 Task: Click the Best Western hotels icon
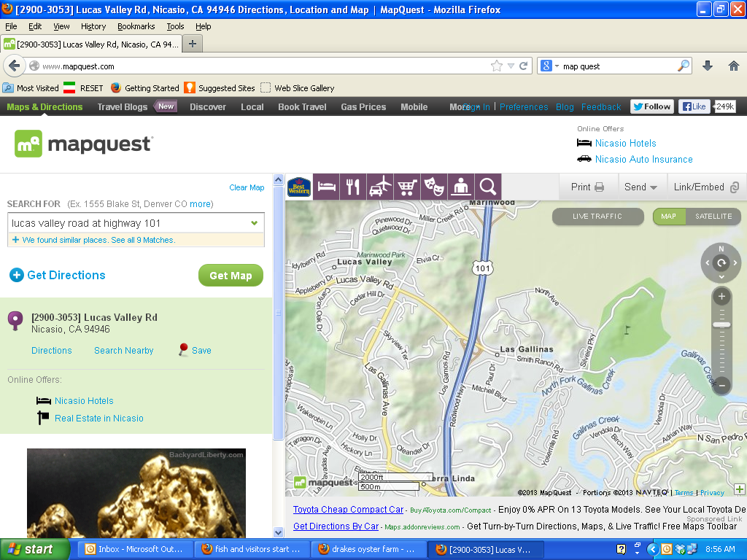tap(298, 187)
